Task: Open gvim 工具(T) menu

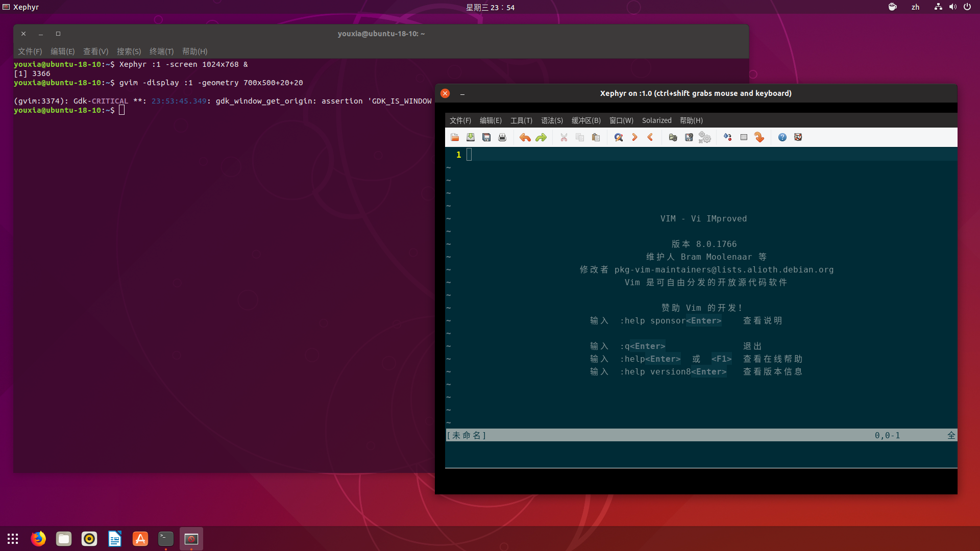Action: tap(521, 120)
